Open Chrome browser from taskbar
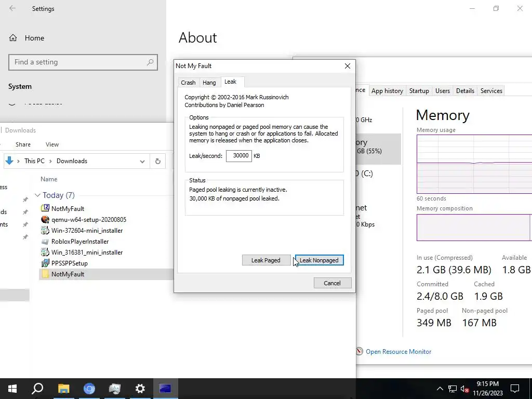The height and width of the screenshot is (399, 532). coord(89,389)
